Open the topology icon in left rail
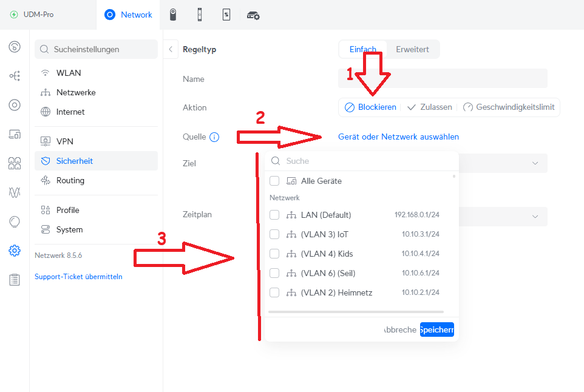 coord(15,76)
